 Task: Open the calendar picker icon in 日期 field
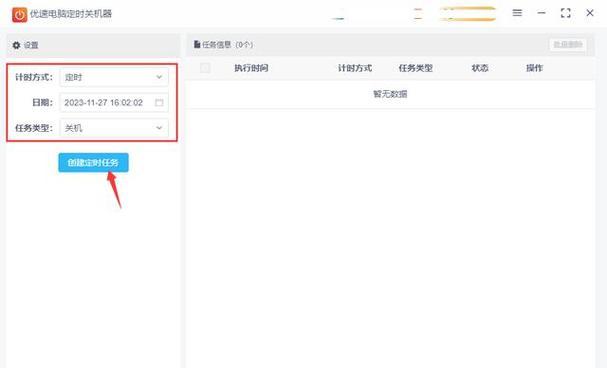tap(159, 103)
